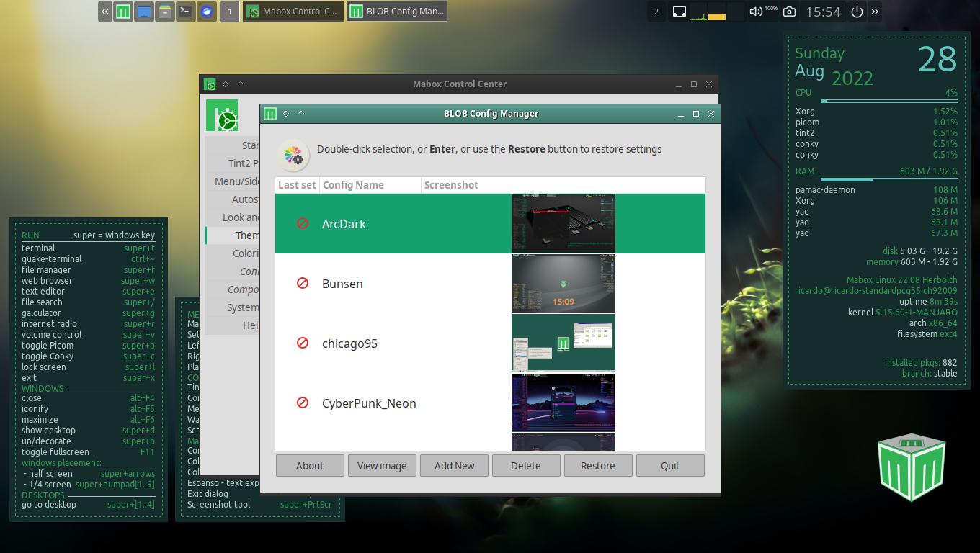The image size is (980, 553).
Task: Open the Help tab in Mabox Control Center
Action: point(232,325)
